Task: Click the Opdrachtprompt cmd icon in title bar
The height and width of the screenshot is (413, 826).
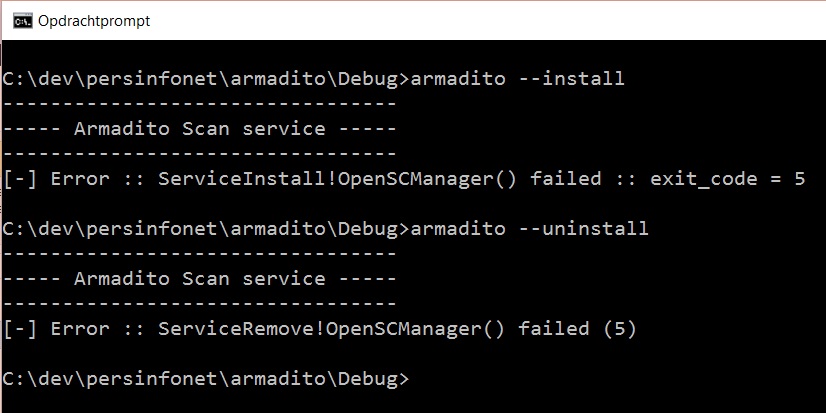Action: tap(23, 21)
